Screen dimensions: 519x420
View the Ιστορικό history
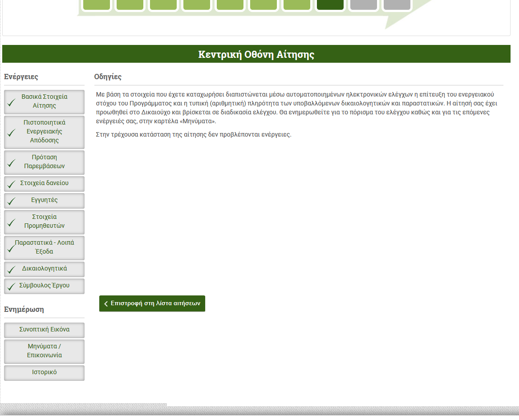(x=45, y=372)
